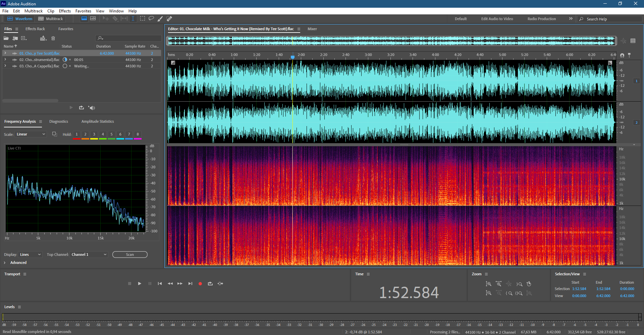Click the Scan button
Image resolution: width=644 pixels, height=335 pixels.
(130, 255)
